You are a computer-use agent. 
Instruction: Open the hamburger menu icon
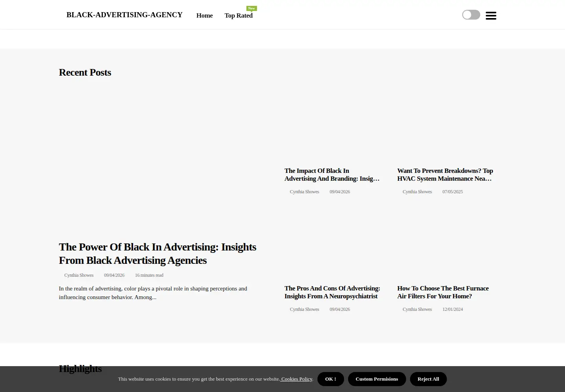(x=491, y=16)
